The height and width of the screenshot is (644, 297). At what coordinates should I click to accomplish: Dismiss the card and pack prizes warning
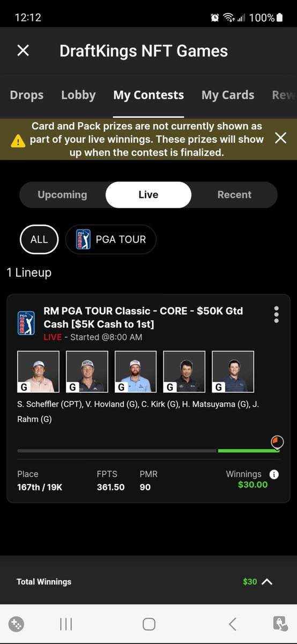[x=280, y=138]
